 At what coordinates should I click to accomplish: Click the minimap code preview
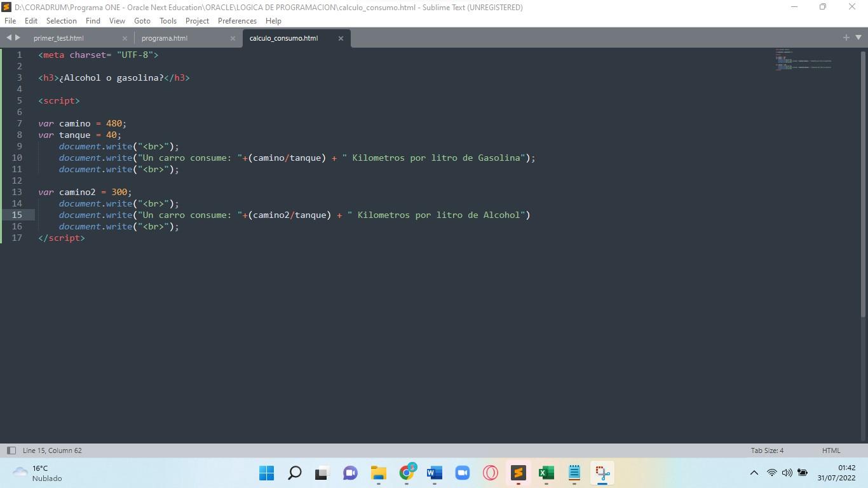click(x=803, y=59)
